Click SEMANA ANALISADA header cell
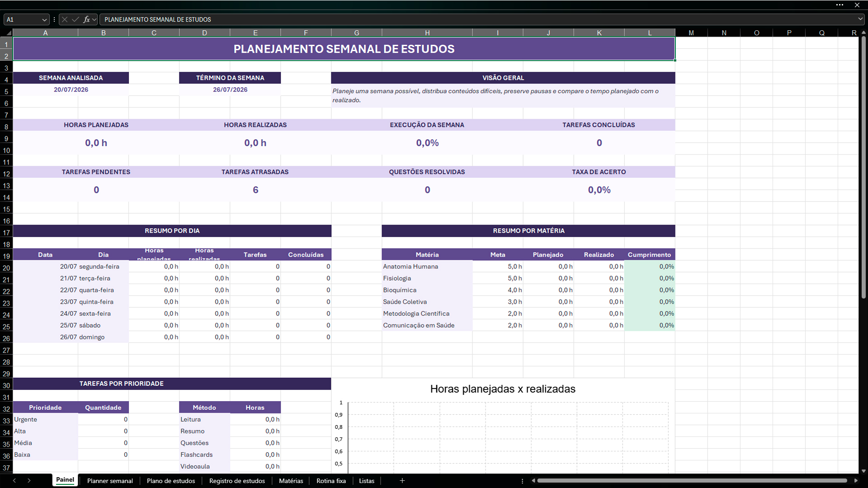 point(71,78)
